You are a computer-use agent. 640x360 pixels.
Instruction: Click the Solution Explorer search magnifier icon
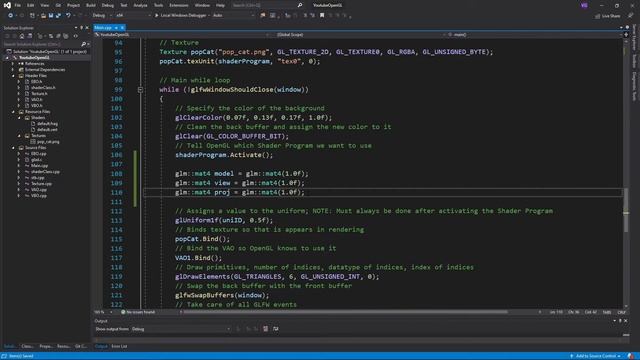(84, 44)
